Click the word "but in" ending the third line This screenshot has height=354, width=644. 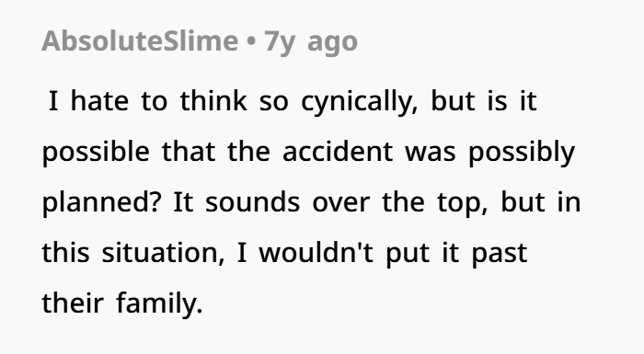pos(541,202)
